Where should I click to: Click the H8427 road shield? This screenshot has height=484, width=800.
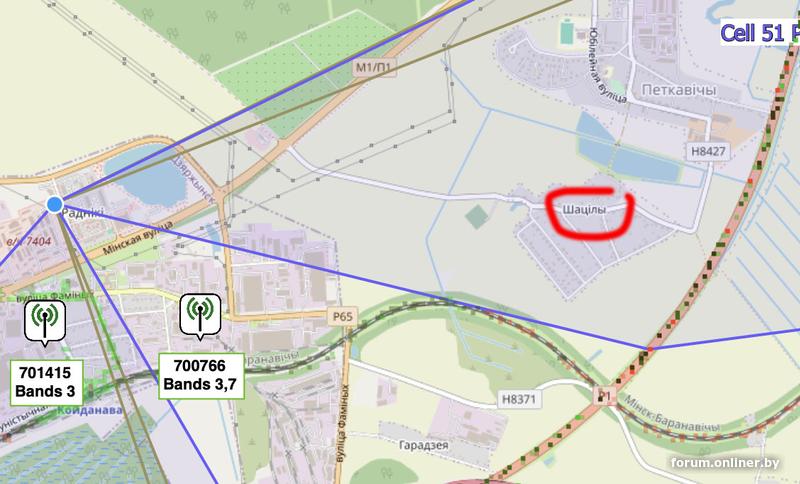point(708,151)
